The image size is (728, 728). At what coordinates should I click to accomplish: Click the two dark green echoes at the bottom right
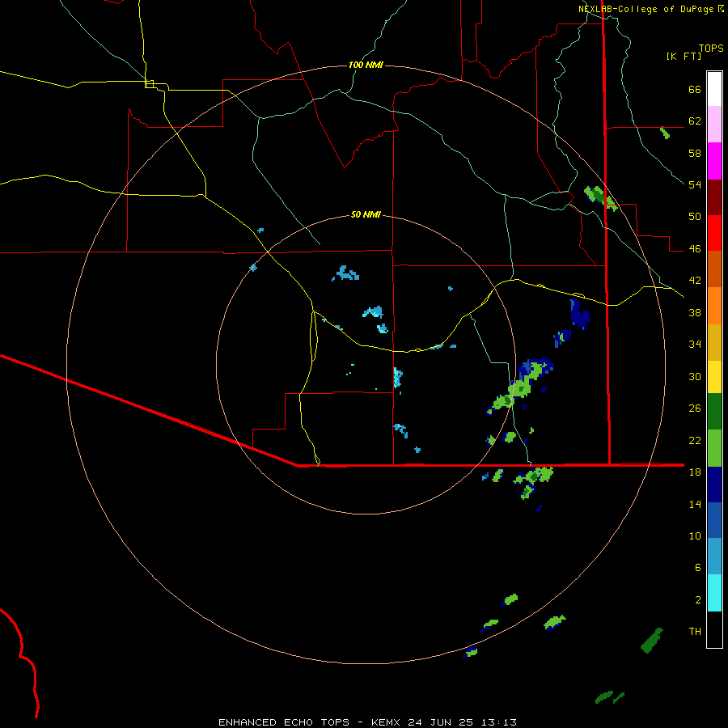click(610, 697)
